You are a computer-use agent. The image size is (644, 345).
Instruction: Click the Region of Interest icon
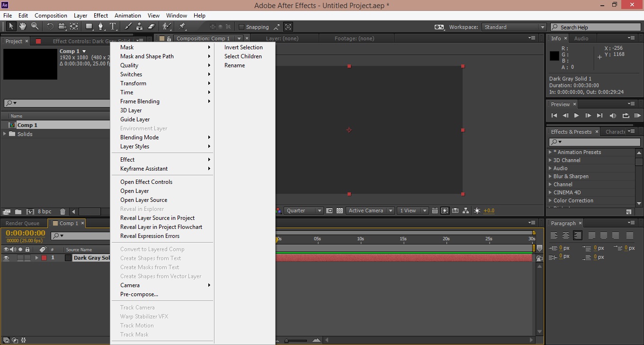pyautogui.click(x=329, y=210)
